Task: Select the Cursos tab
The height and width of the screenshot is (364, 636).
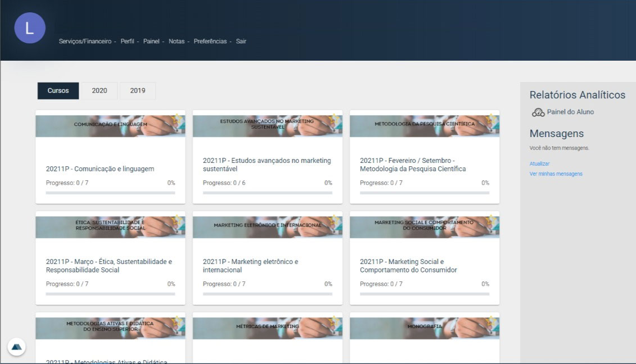Action: coord(58,91)
